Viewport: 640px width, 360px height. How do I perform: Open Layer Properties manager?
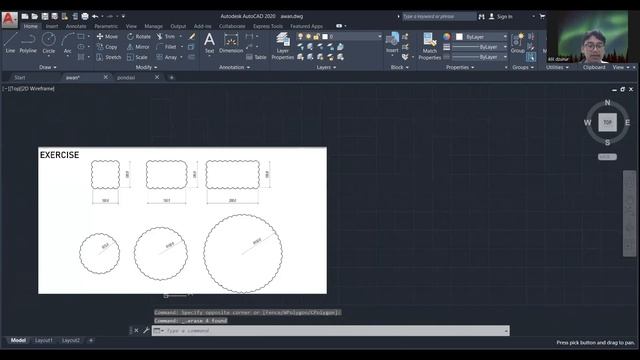point(282,46)
